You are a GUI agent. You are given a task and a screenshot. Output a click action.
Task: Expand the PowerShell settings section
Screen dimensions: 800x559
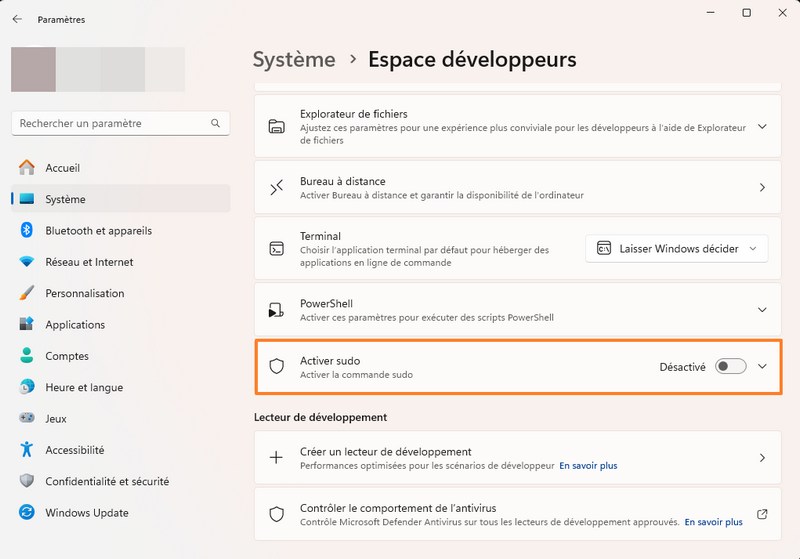point(762,310)
